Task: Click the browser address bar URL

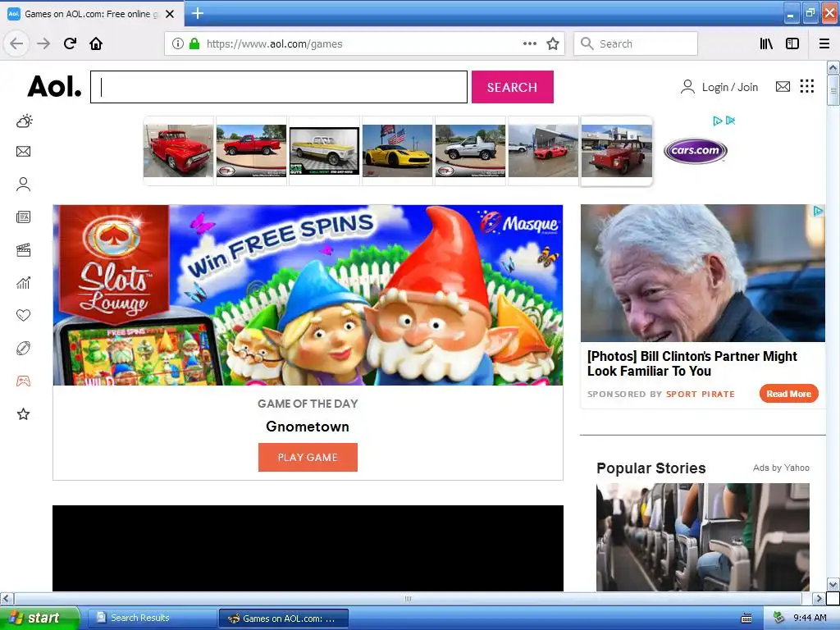Action: click(274, 44)
